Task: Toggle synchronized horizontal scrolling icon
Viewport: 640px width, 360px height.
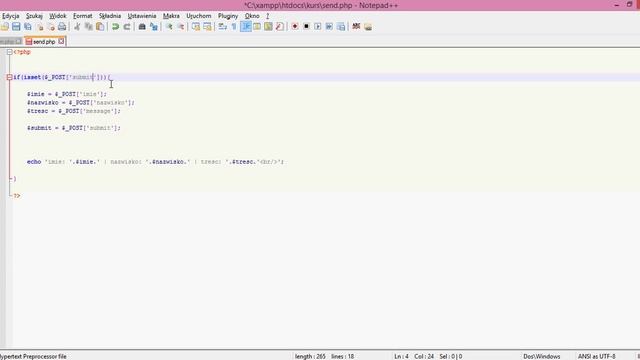Action: coord(207,27)
